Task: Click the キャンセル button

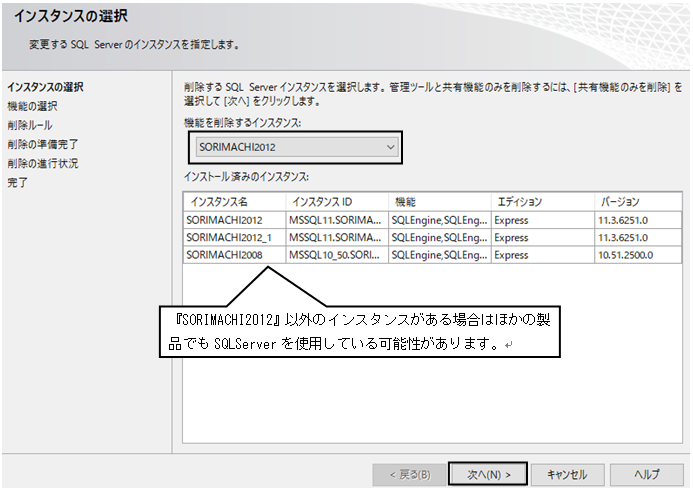Action: tap(567, 475)
